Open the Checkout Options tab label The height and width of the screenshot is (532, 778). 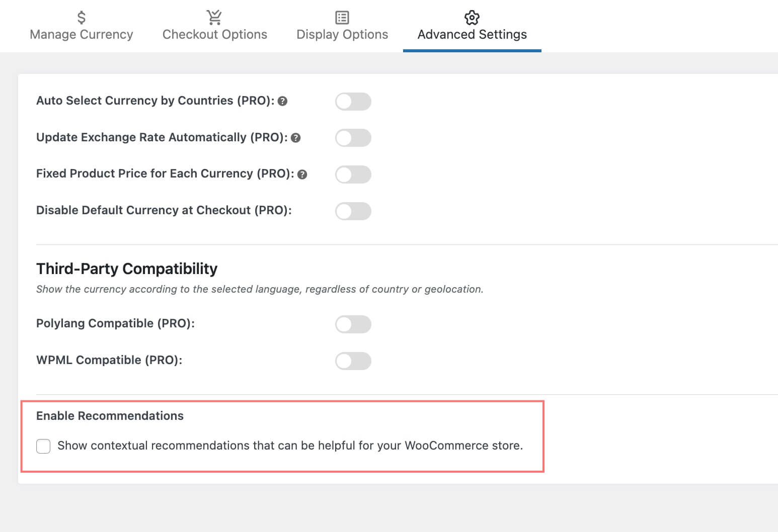pyautogui.click(x=215, y=35)
